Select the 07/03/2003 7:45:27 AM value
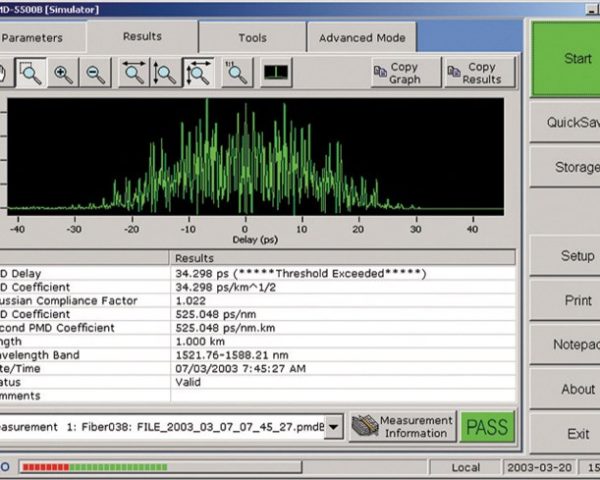This screenshot has height=480, width=600. pyautogui.click(x=240, y=369)
